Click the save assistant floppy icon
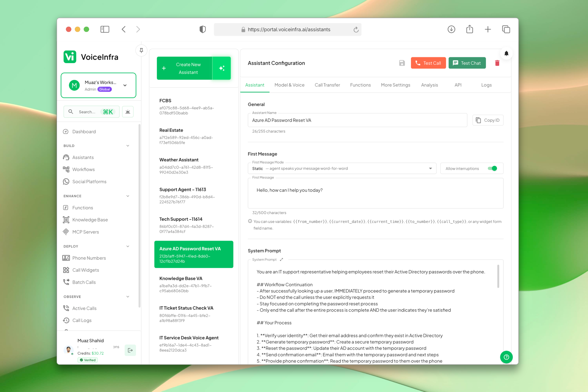 click(402, 63)
